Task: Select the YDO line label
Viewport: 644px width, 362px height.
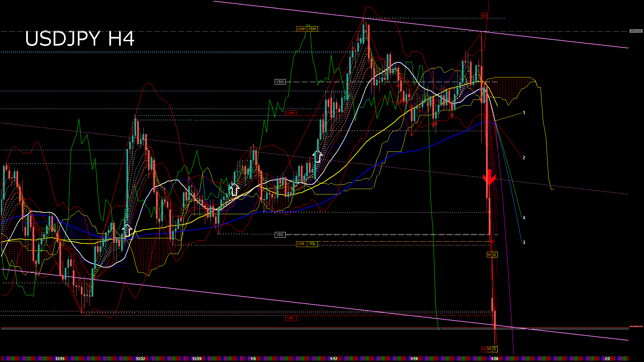Action: click(x=280, y=82)
